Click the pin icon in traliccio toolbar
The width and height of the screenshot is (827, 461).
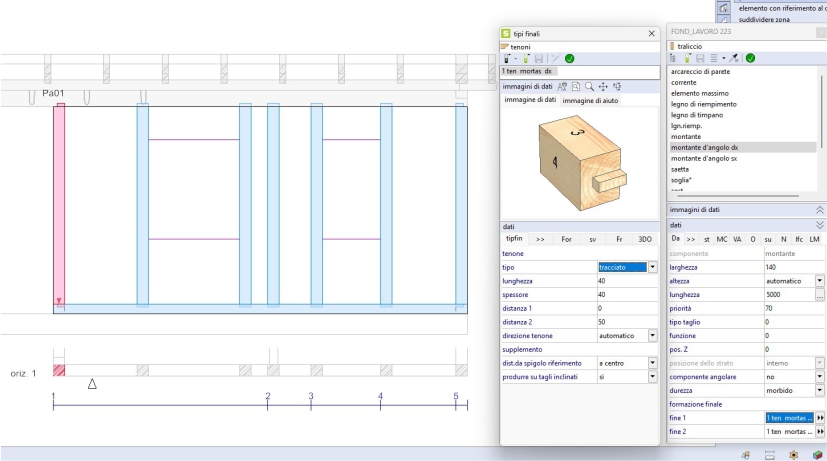[734, 59]
